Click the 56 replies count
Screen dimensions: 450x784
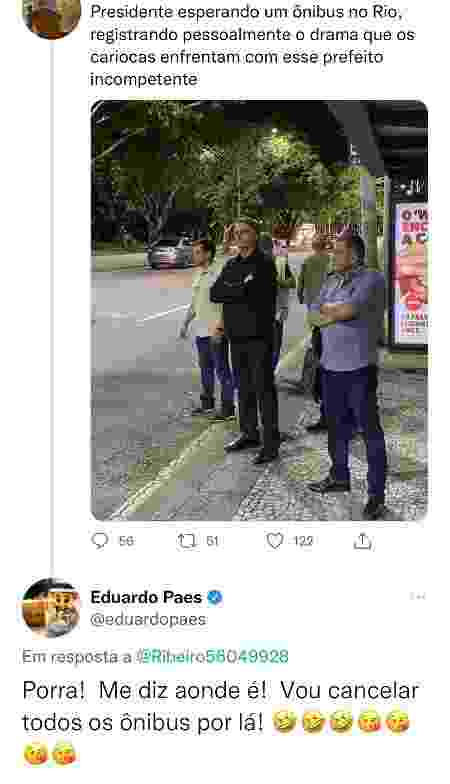coord(126,541)
